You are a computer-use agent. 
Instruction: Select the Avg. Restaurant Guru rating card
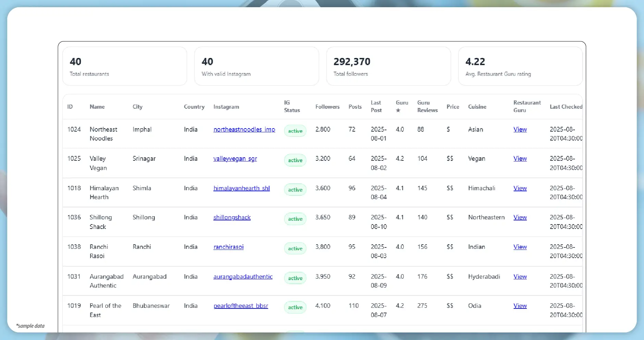(520, 66)
